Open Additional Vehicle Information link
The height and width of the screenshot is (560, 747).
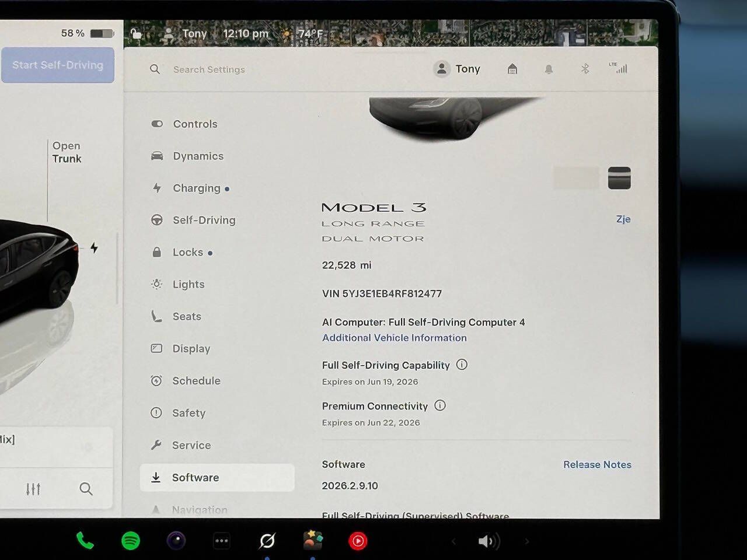(x=395, y=338)
